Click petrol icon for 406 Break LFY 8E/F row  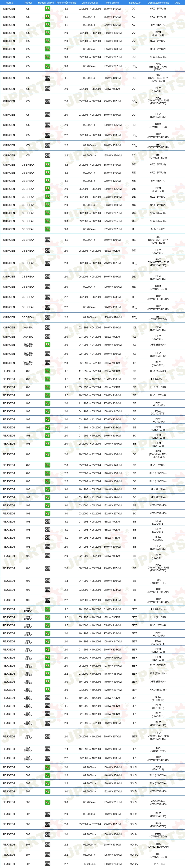47,609
